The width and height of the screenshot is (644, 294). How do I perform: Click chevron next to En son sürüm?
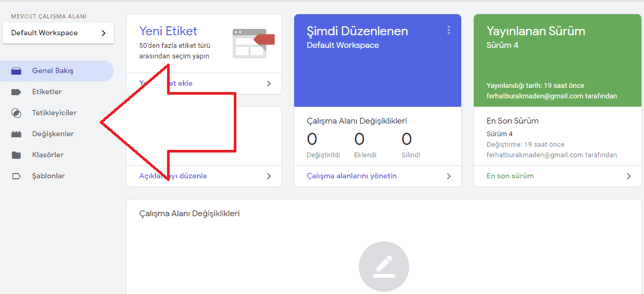coord(629,176)
